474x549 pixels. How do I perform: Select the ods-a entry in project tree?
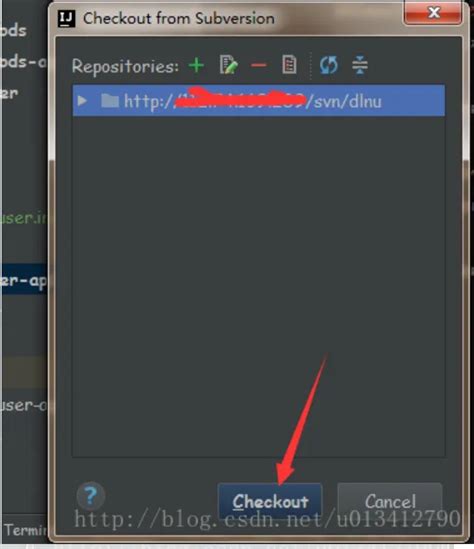(x=23, y=62)
